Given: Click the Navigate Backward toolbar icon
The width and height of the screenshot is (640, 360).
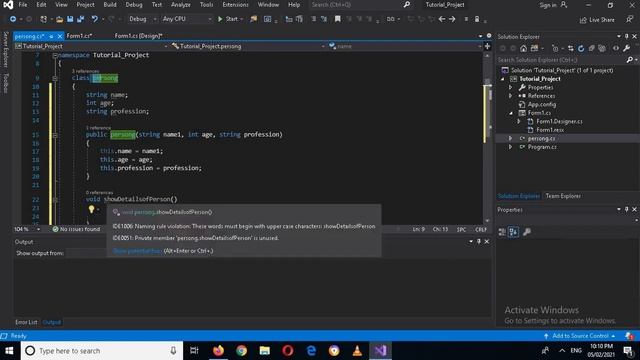Looking at the screenshot, I should (13, 19).
